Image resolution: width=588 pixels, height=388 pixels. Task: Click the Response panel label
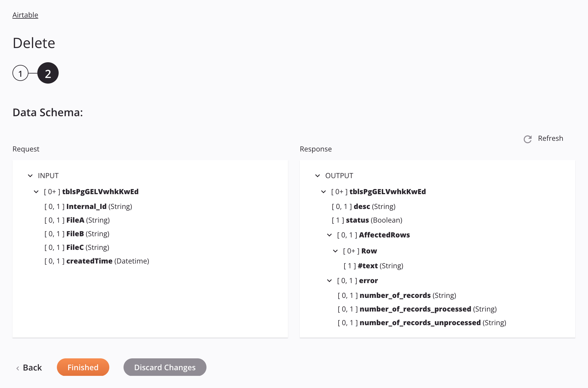315,149
